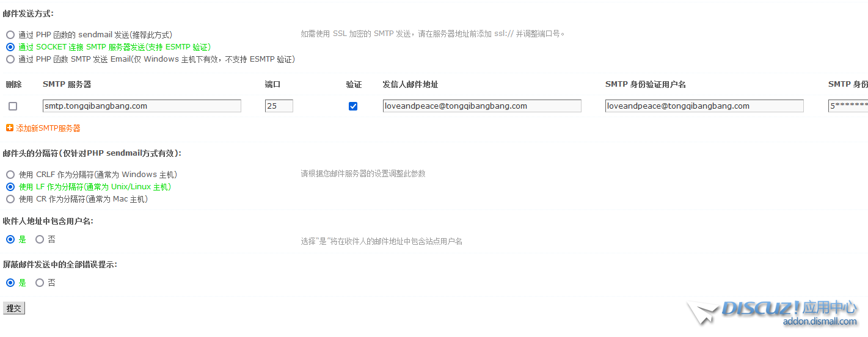Viewport: 868px width, 337px height.
Task: Select PHP sendmail function sending method
Action: tap(10, 35)
